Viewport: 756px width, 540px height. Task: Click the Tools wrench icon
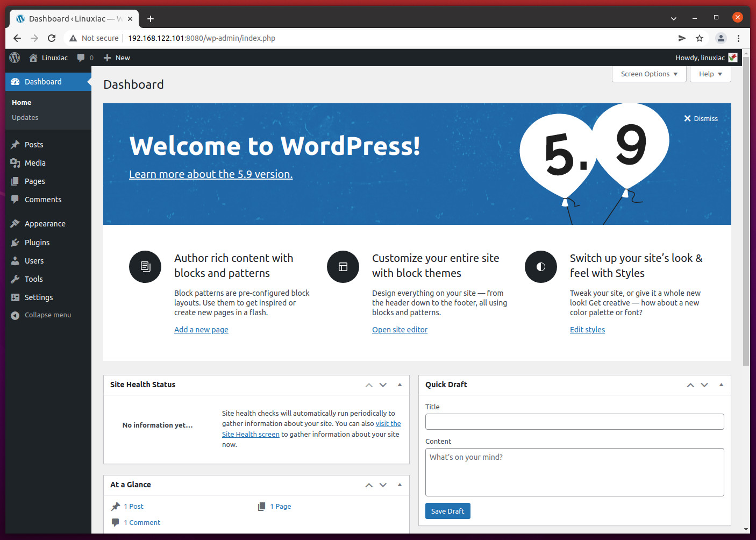[x=15, y=279]
